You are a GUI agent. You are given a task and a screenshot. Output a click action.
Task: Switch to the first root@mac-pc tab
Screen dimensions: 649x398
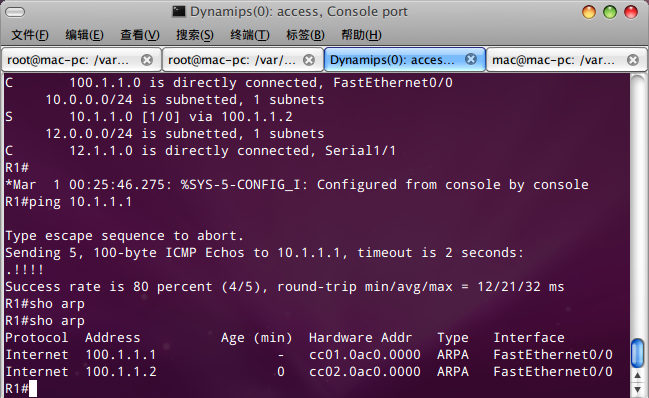tap(68, 60)
